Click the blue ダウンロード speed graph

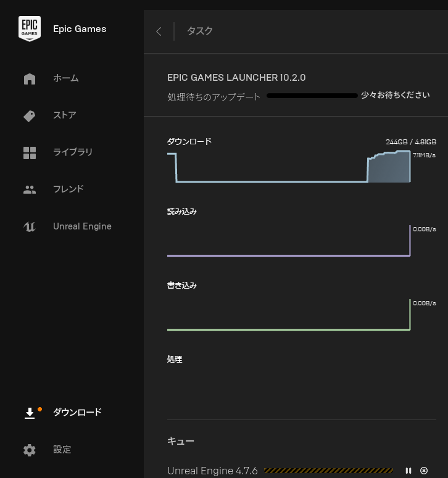pos(289,168)
